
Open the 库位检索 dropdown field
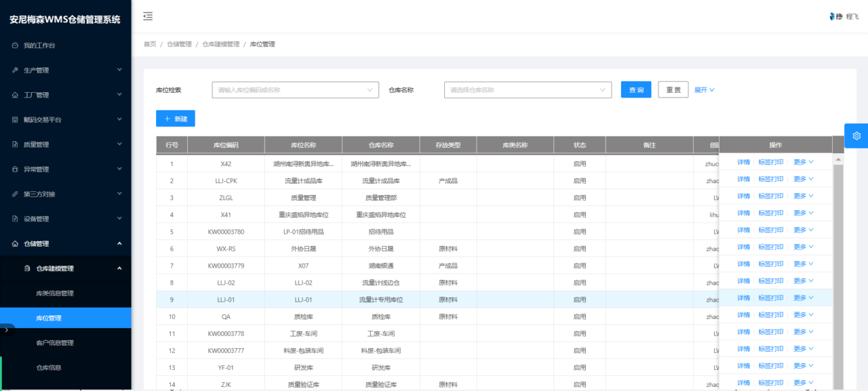pyautogui.click(x=295, y=89)
